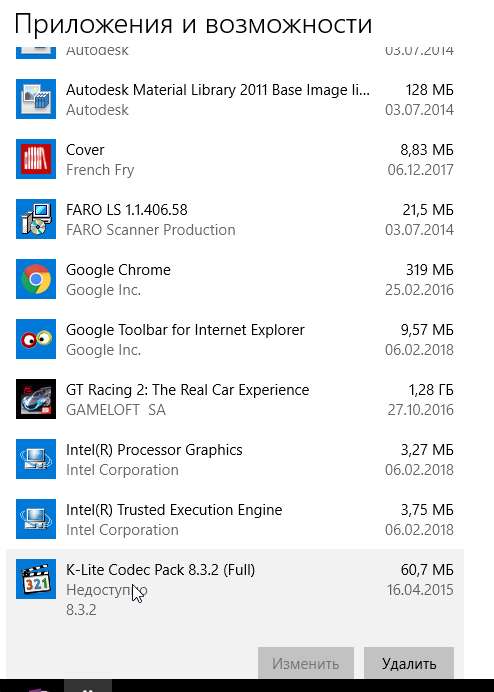Click the Intel Processor Graphics icon
This screenshot has height=692, width=494.
pyautogui.click(x=36, y=459)
